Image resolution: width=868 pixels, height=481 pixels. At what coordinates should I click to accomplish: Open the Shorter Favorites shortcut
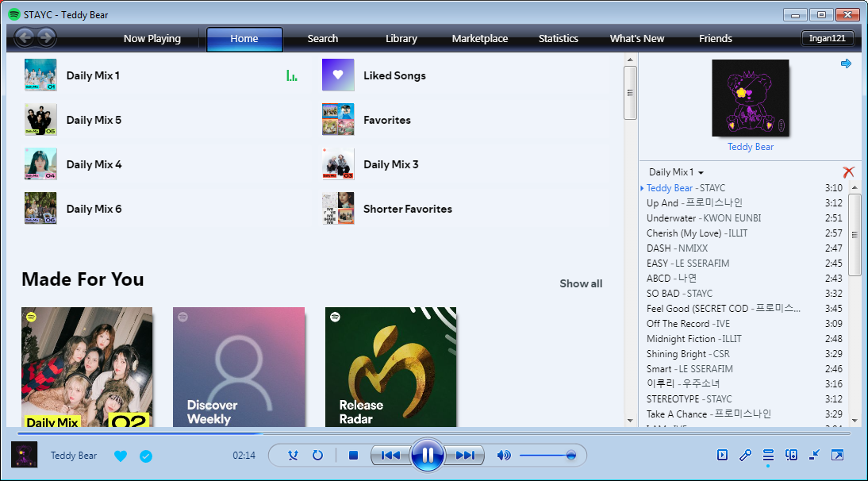pyautogui.click(x=464, y=209)
